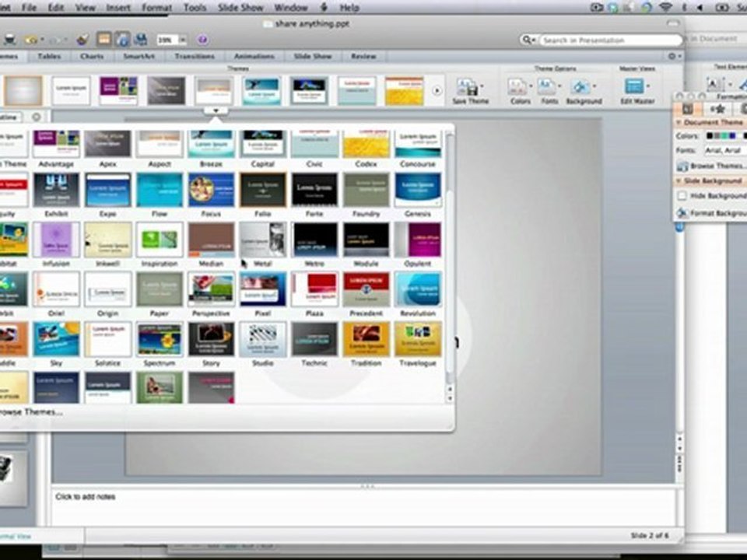The image size is (747, 560).
Task: Open the Fonts dropdown showing Arial
Action: (725, 150)
